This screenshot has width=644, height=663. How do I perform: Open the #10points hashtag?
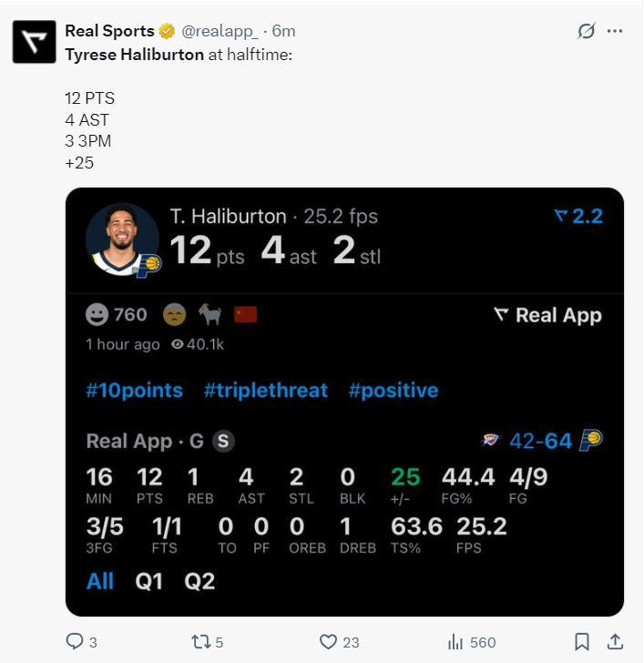pos(134,391)
